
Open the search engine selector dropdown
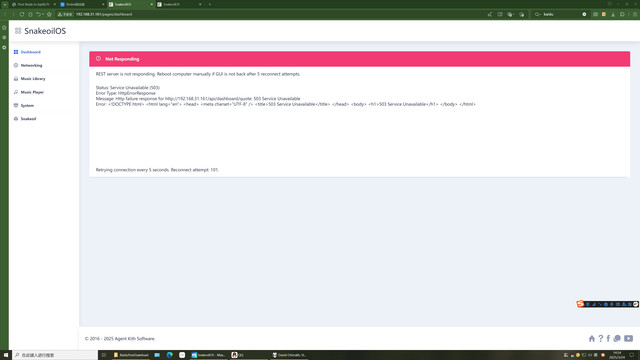coord(538,14)
